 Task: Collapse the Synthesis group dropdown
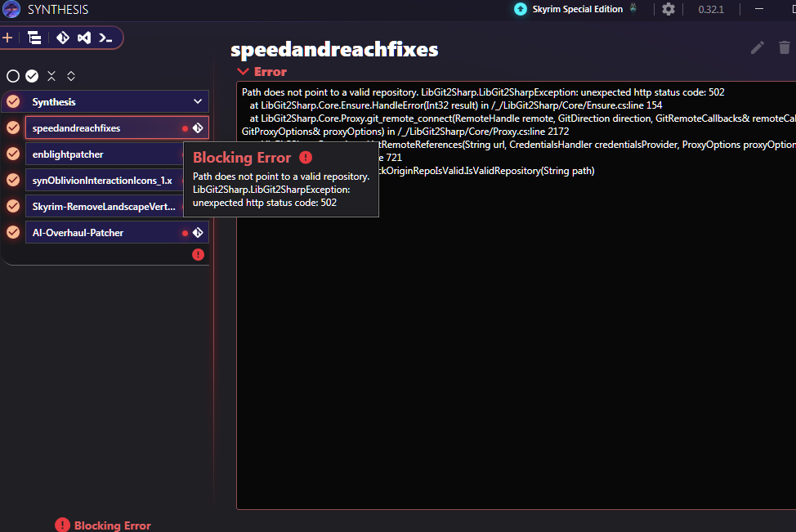click(x=198, y=101)
